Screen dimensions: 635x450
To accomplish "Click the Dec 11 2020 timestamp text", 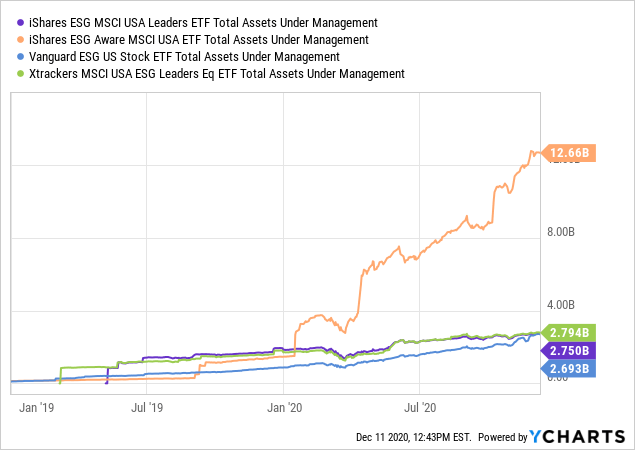I will coord(413,437).
